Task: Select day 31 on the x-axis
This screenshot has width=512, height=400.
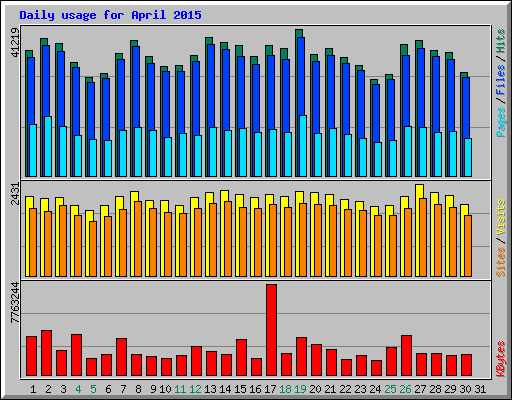Action: point(480,389)
